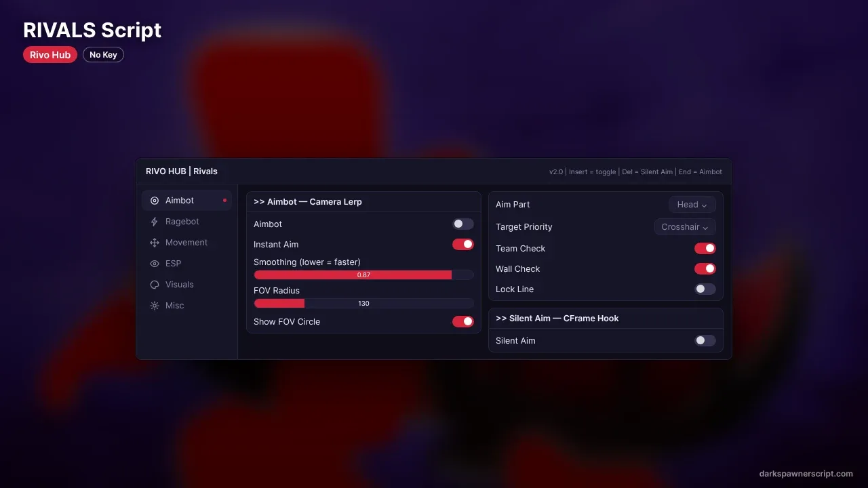Click the darkspawnerscript.com link
The width and height of the screenshot is (868, 488).
pos(806,474)
